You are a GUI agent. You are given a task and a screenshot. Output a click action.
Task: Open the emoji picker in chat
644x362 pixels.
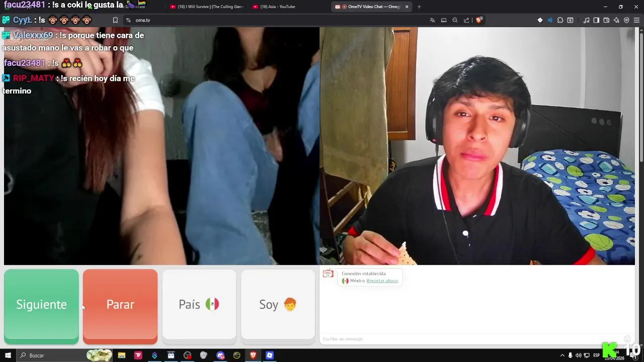click(x=627, y=339)
